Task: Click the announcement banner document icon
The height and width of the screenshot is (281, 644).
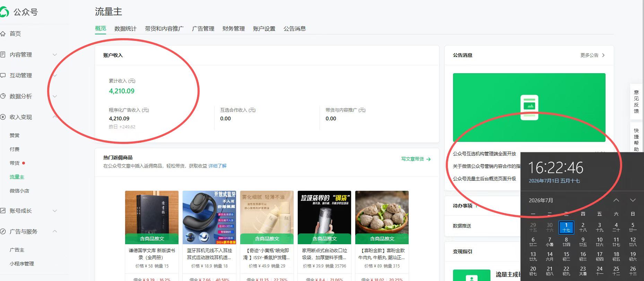Action: click(529, 107)
